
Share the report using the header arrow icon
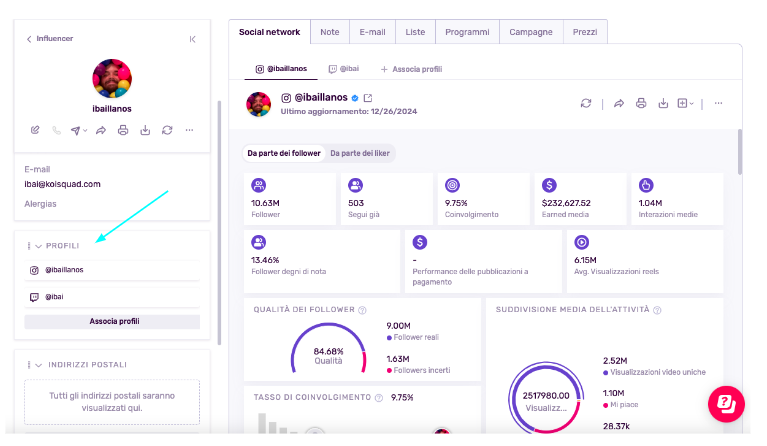coord(618,103)
